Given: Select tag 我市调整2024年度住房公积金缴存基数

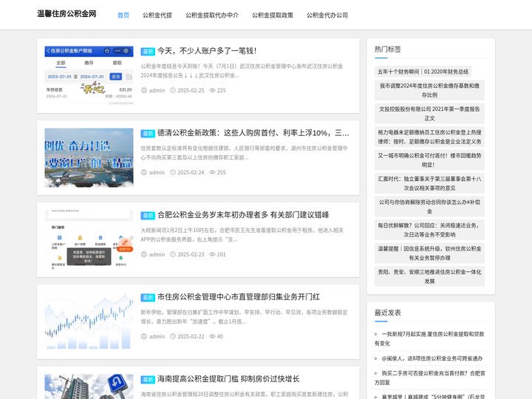Looking at the screenshot, I should pos(429,90).
